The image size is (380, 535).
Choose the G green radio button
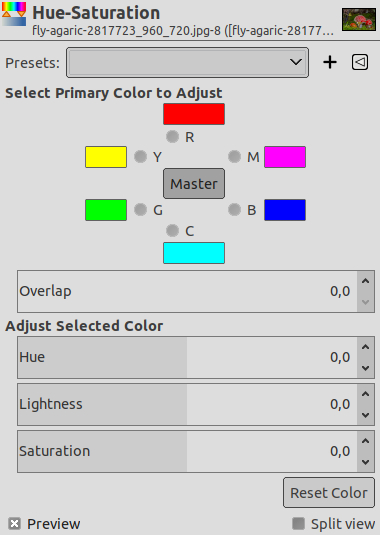point(141,209)
